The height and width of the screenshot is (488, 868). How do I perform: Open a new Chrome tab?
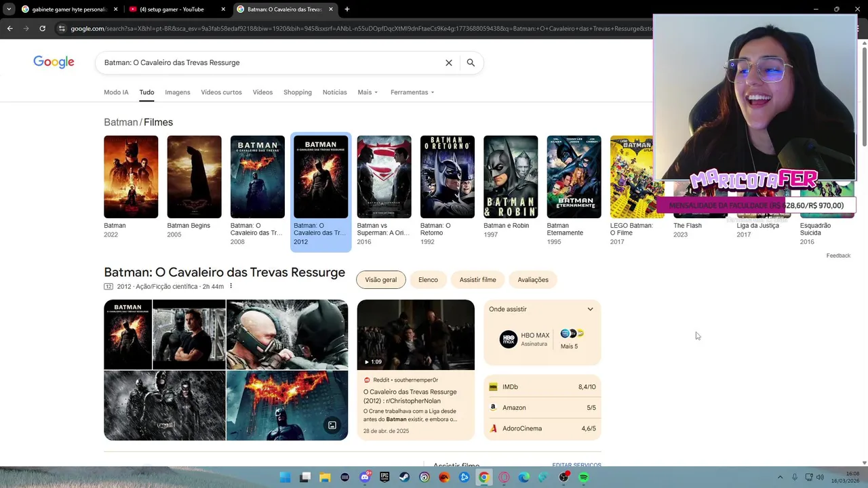coord(347,9)
